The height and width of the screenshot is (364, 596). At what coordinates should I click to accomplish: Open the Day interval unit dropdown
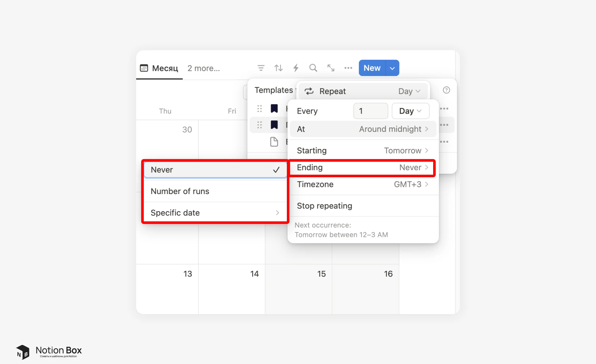410,111
